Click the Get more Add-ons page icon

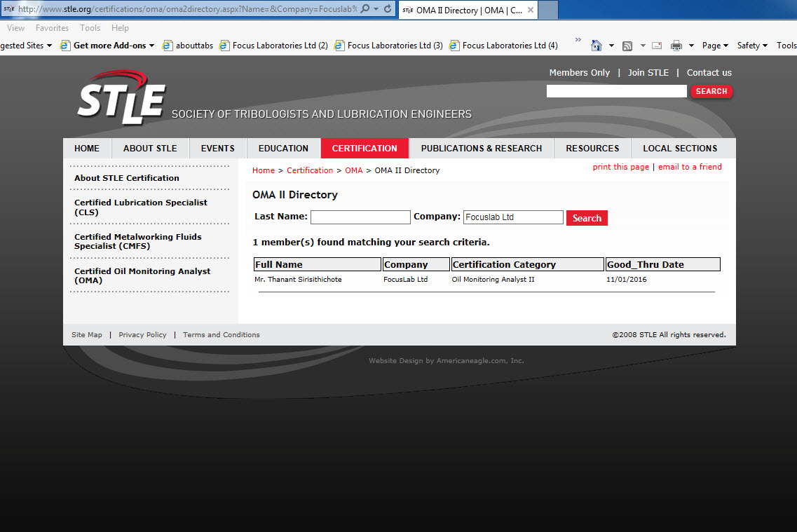[64, 46]
